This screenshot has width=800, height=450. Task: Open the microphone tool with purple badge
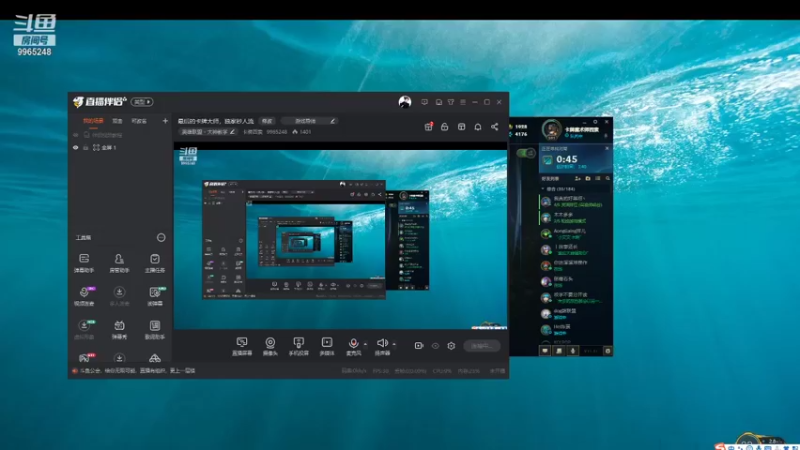(84, 296)
